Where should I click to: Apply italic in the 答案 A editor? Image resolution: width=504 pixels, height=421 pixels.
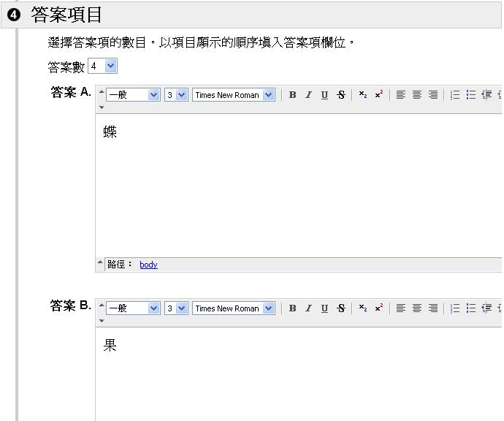(x=308, y=95)
